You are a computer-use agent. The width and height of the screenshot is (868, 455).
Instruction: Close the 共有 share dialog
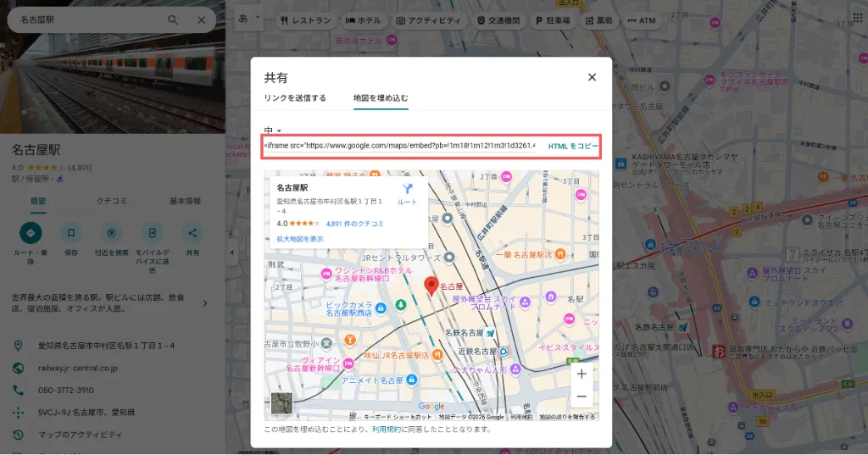point(592,77)
